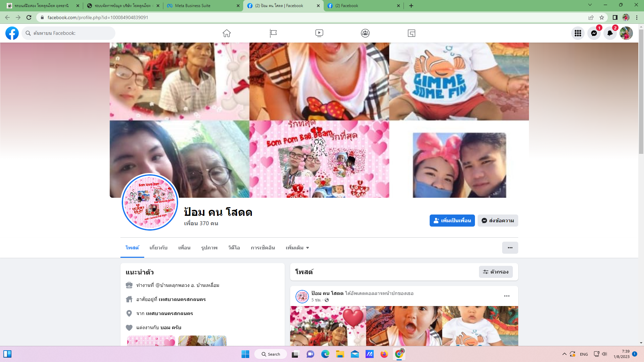Open the Facebook menu grid icon

pyautogui.click(x=578, y=33)
